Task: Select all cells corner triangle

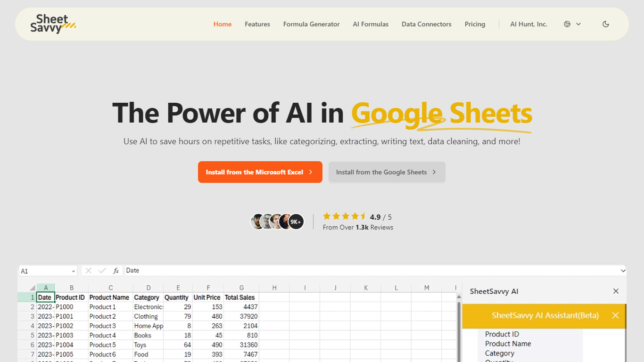Action: coord(32,288)
